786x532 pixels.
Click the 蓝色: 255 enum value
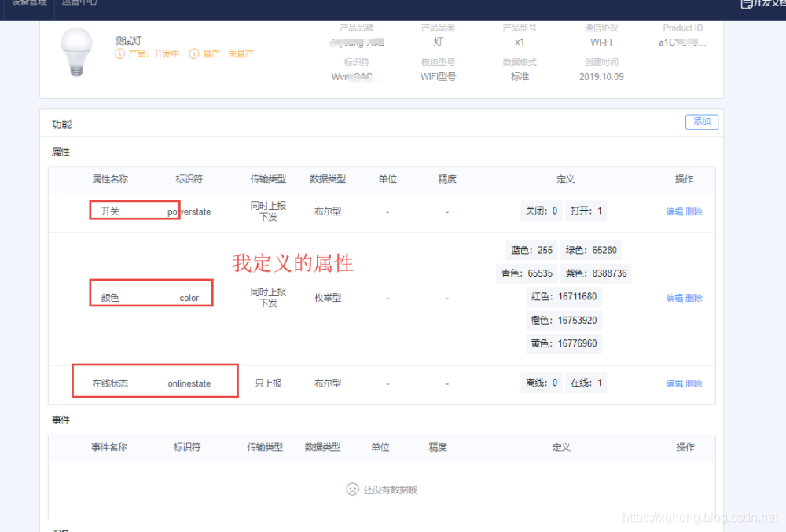pos(531,250)
